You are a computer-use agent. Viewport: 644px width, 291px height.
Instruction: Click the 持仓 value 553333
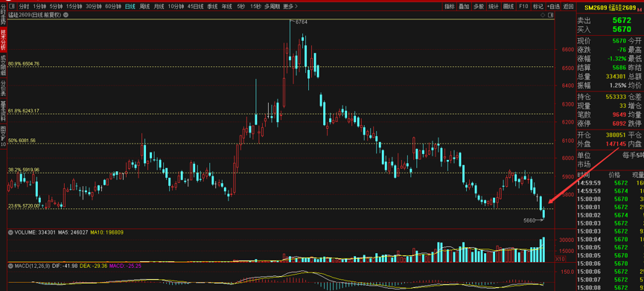tap(616, 97)
